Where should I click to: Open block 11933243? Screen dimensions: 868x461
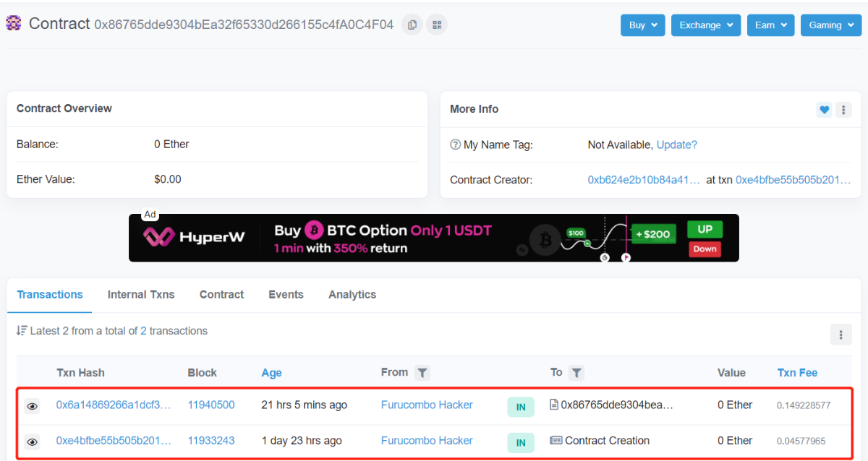211,440
